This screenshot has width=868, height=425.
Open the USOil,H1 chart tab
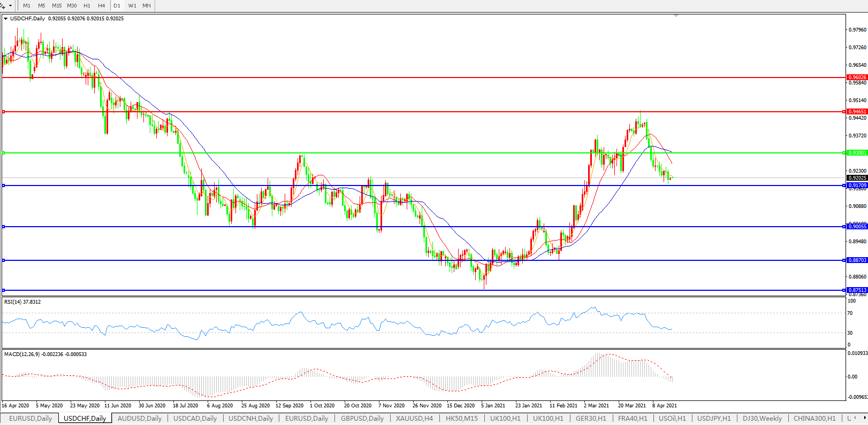coord(672,419)
